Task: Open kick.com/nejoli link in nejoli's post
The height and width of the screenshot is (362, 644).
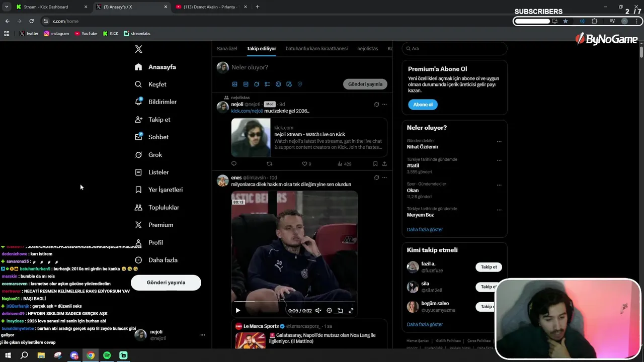Action: tap(247, 111)
